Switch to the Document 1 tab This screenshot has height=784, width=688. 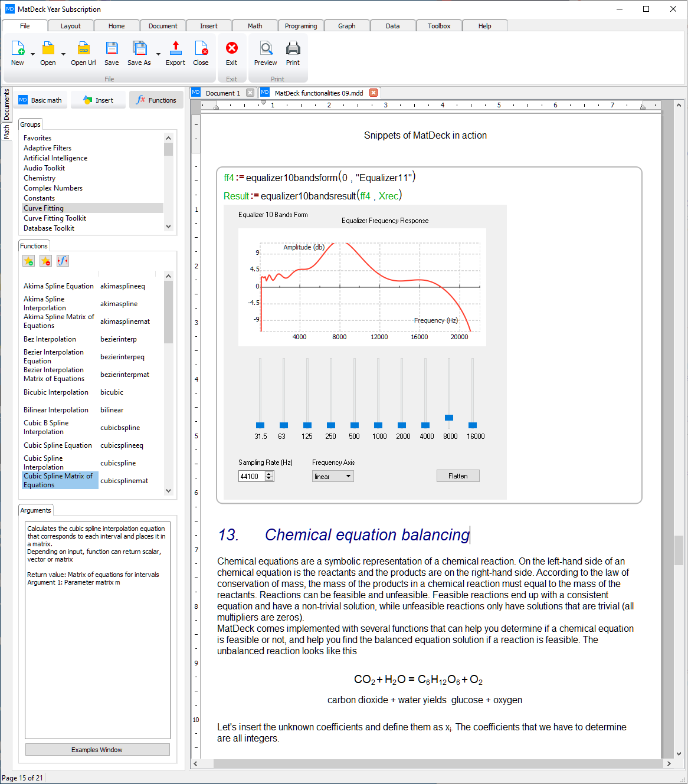(x=222, y=93)
